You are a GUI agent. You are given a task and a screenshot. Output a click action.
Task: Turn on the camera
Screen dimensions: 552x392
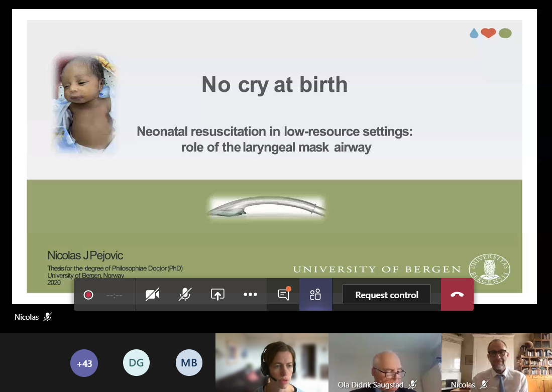[152, 295]
